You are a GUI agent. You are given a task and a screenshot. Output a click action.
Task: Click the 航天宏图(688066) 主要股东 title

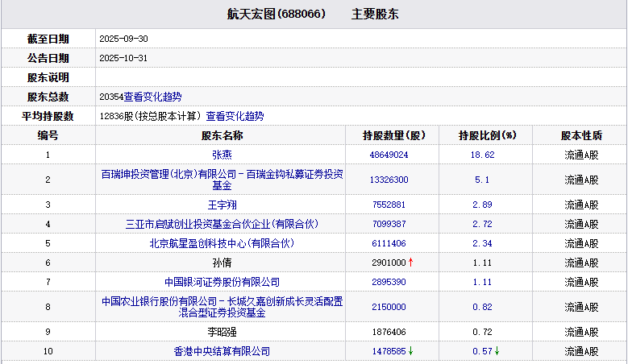314,14
